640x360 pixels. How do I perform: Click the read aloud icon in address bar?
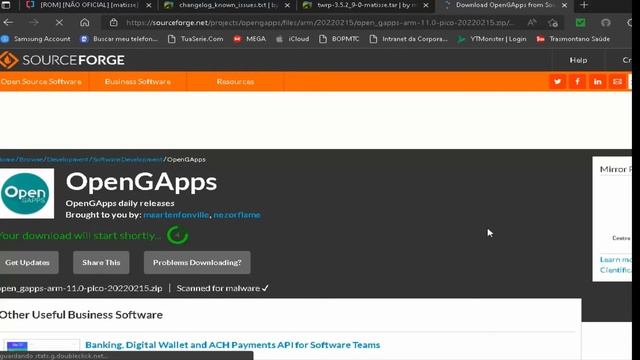pos(531,23)
